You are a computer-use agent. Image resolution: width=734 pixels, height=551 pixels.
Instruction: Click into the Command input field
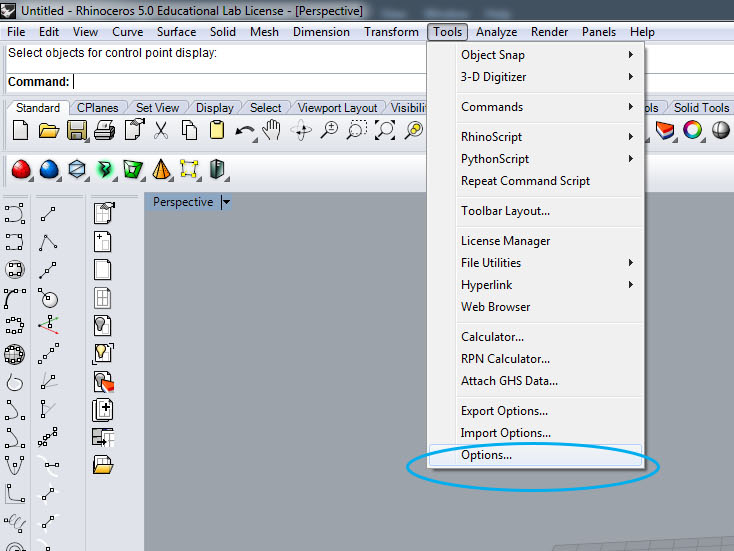click(250, 82)
